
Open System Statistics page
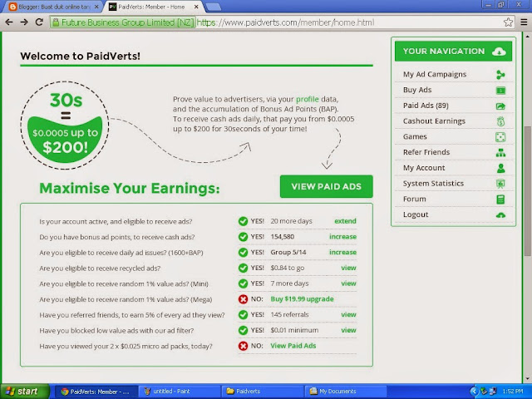(x=454, y=184)
